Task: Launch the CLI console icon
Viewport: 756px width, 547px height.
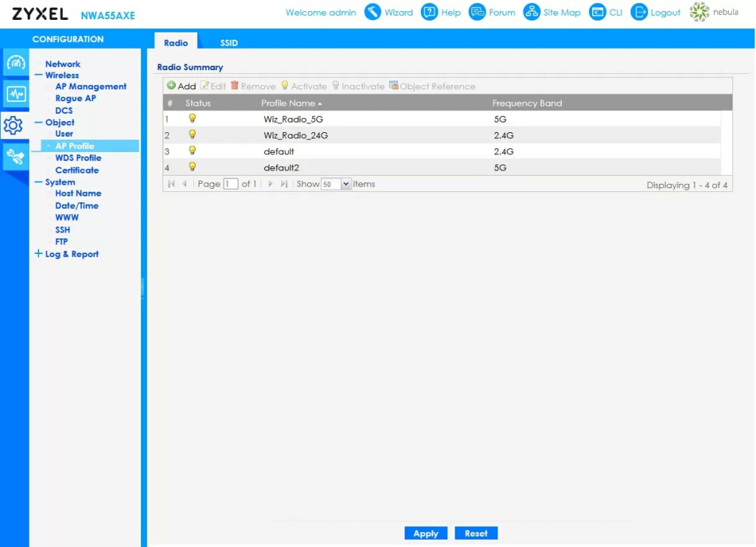Action: pos(597,13)
